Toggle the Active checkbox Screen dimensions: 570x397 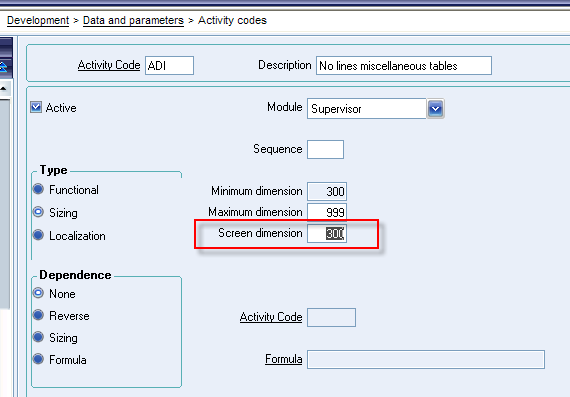coord(36,107)
